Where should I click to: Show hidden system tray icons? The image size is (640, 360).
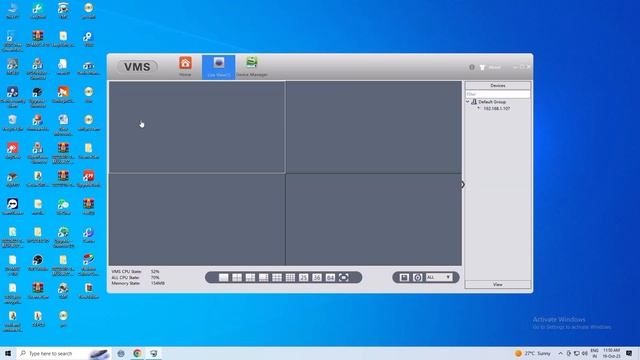(560, 353)
